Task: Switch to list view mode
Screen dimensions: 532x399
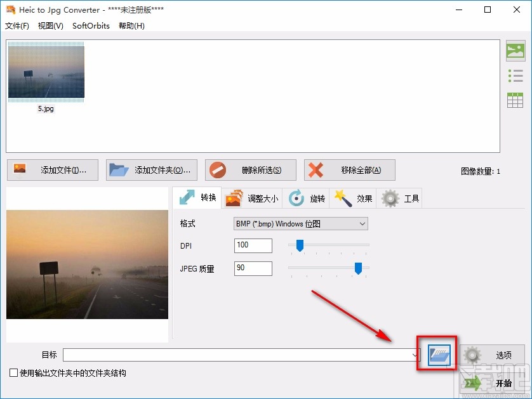Action: coord(517,75)
